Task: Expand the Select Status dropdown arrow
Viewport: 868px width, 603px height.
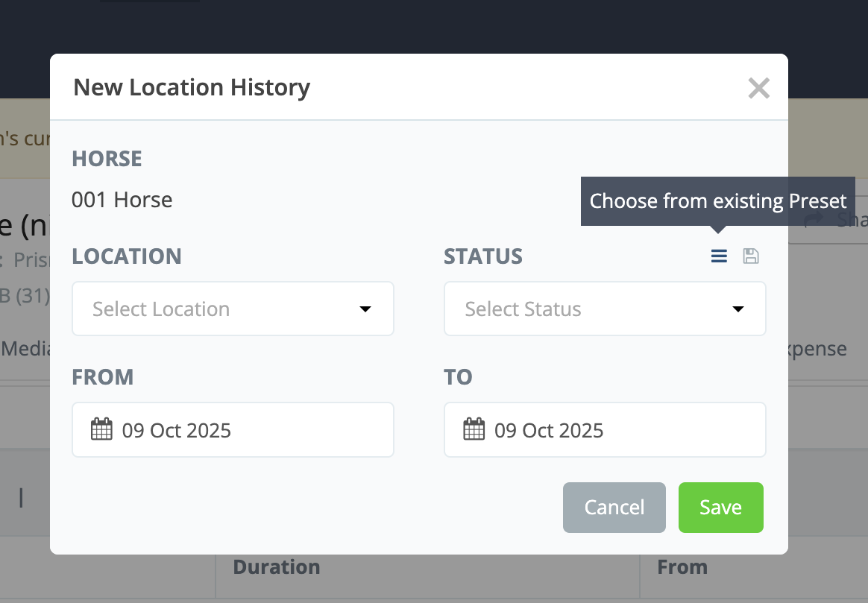Action: (738, 309)
